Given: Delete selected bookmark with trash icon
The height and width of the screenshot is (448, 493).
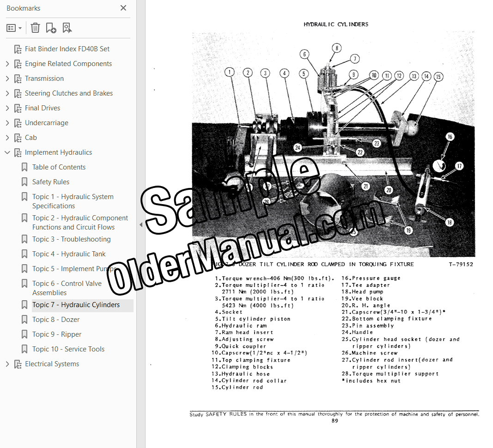Looking at the screenshot, I should coord(35,28).
